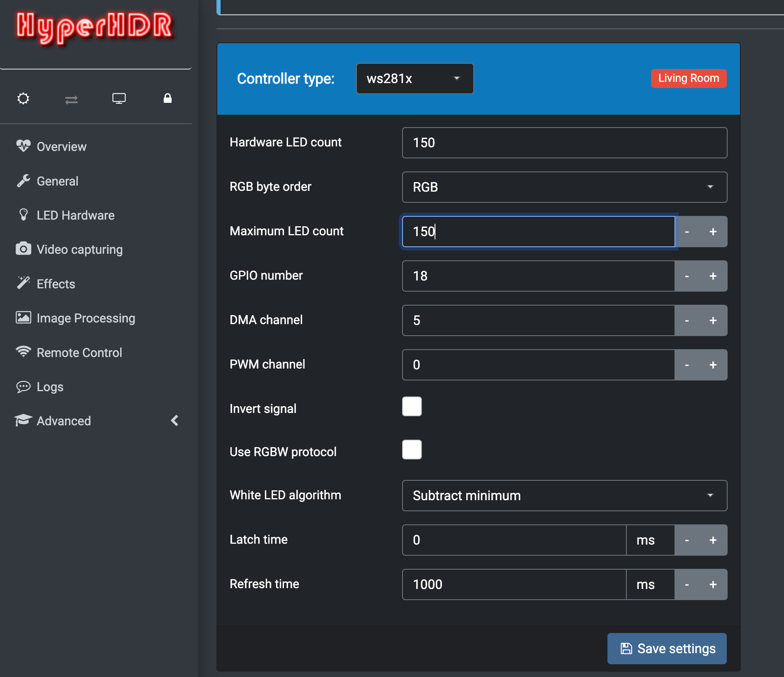Viewport: 784px width, 677px height.
Task: Click the Hardware LED count field
Action: pos(564,143)
